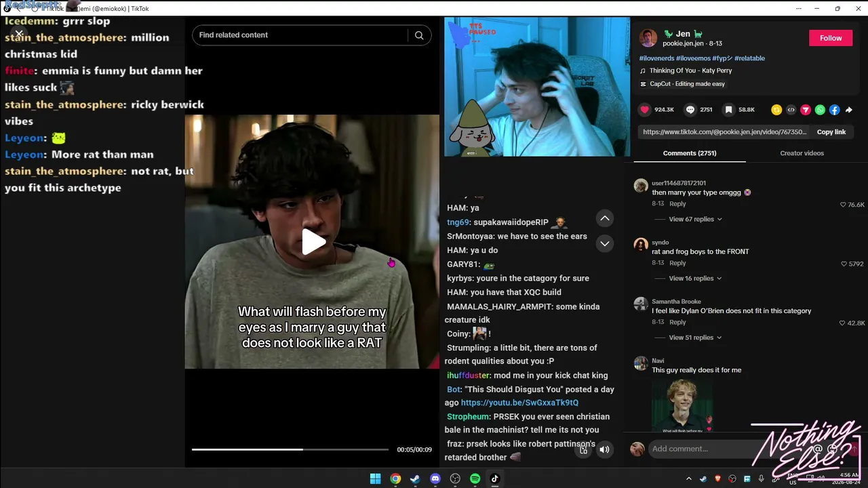Go to next video with down chevron
868x488 pixels.
click(605, 243)
